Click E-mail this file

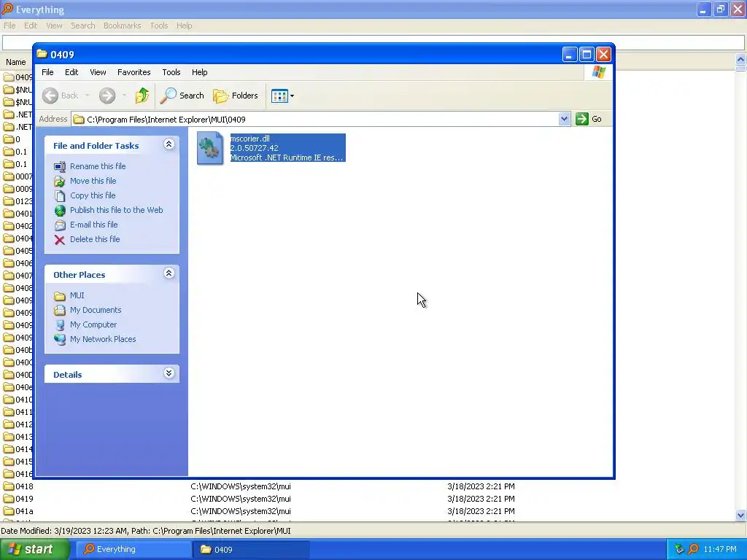click(94, 225)
